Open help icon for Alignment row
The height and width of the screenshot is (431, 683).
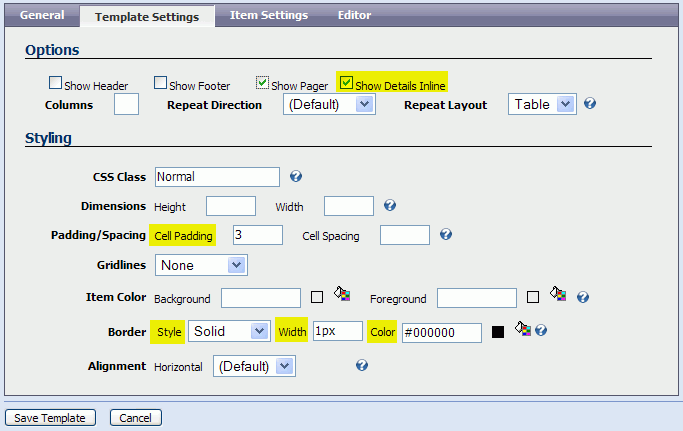point(362,365)
